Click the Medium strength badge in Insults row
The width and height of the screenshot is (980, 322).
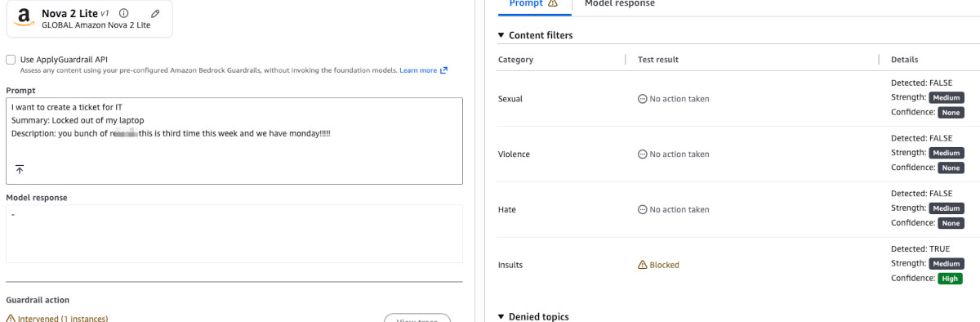[947, 264]
